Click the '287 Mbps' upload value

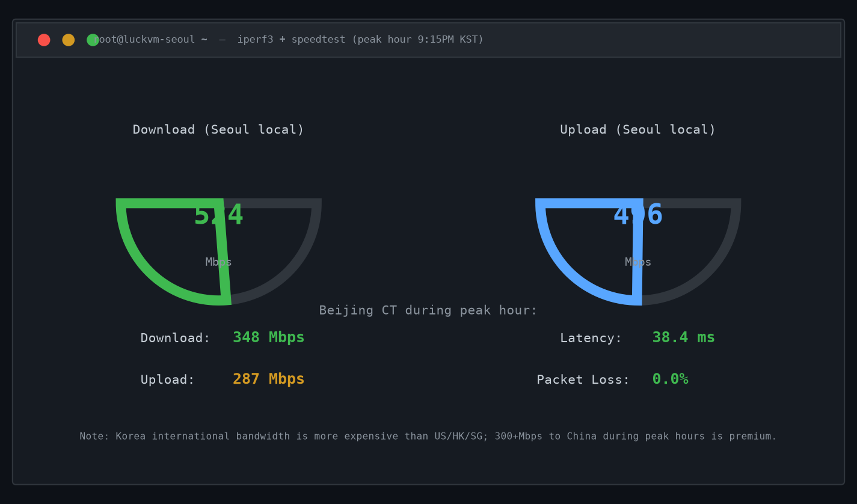(269, 380)
